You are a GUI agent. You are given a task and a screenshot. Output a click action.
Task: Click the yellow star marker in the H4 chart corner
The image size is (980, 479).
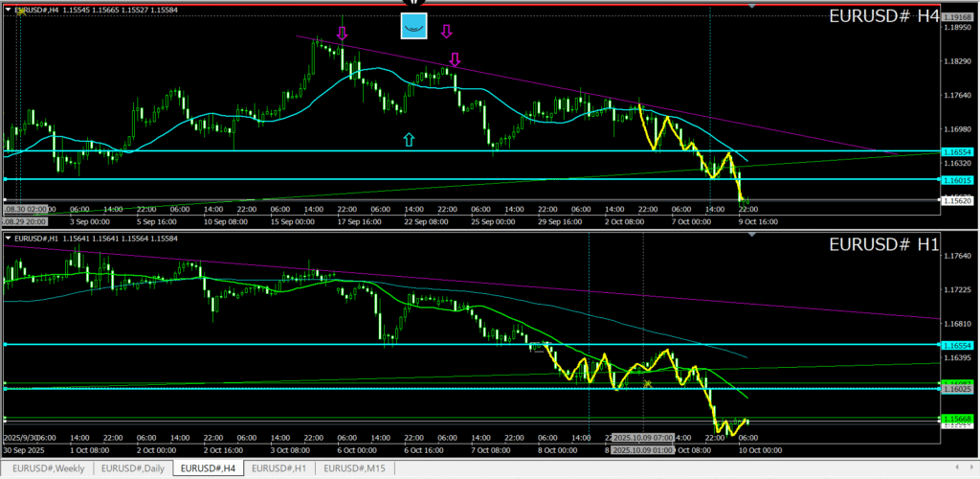20,11
